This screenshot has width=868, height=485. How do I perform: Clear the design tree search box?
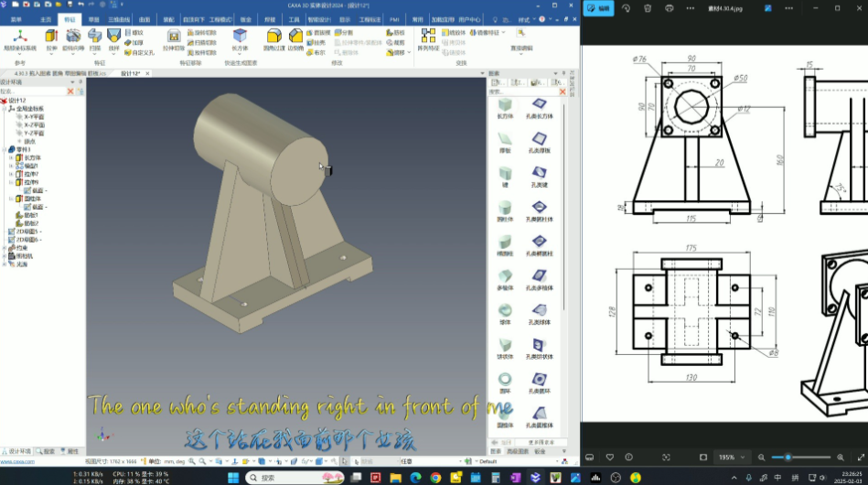[x=70, y=92]
